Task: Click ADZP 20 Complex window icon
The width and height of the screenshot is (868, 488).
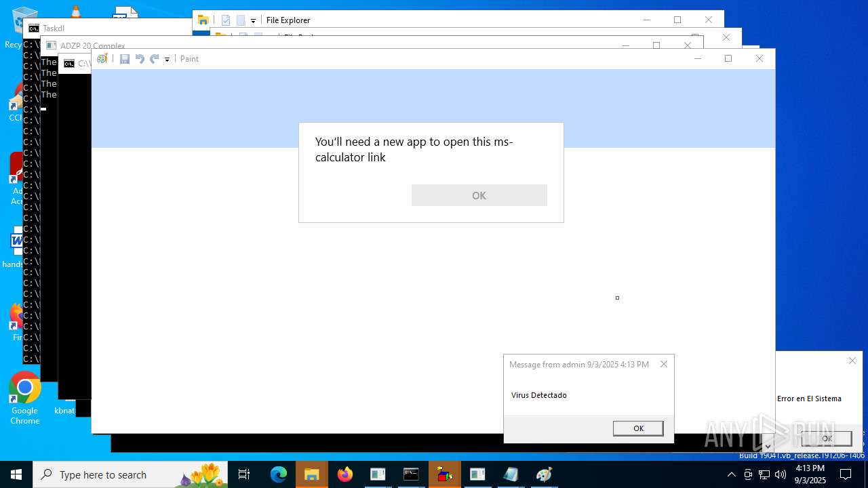Action: [51, 45]
